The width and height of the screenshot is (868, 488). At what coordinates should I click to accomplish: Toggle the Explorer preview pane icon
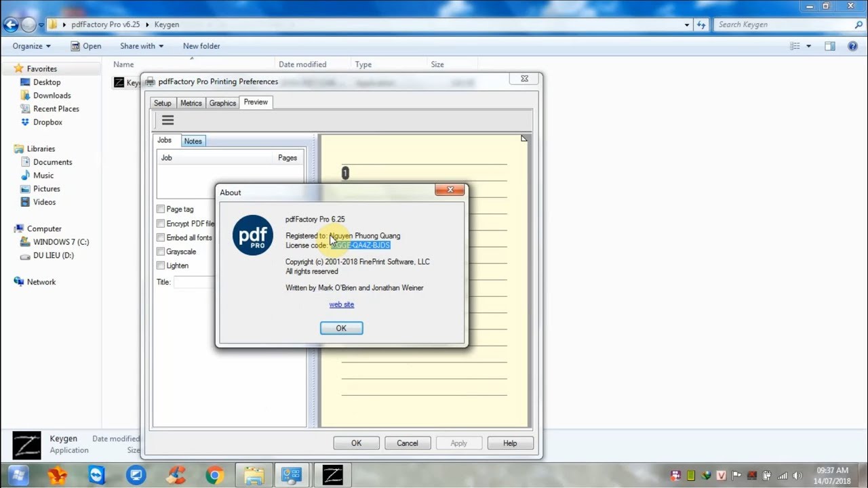click(829, 46)
